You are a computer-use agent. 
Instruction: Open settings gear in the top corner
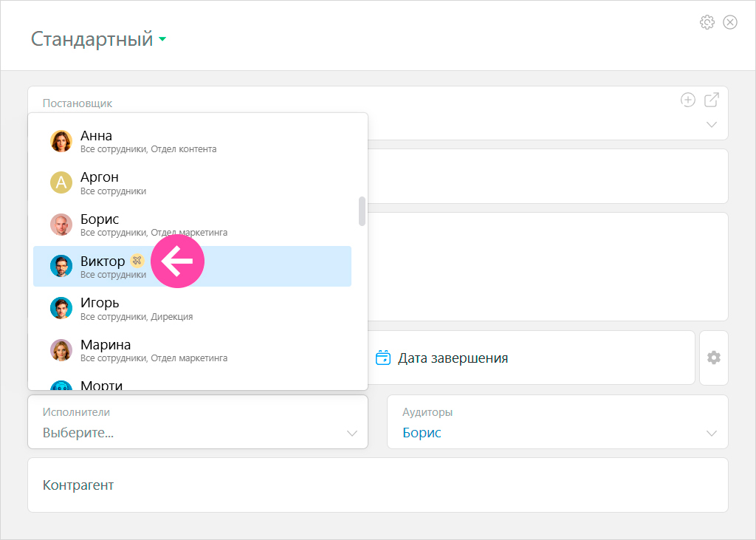click(707, 22)
